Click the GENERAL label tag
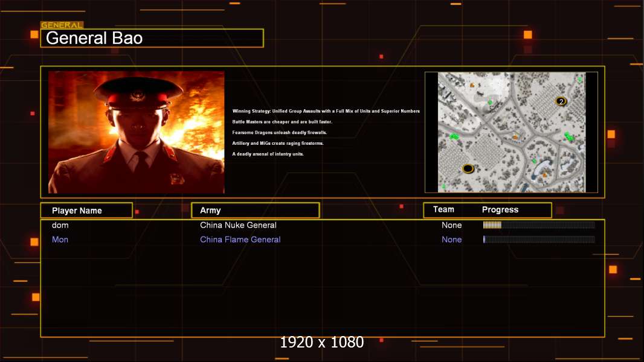 click(62, 25)
